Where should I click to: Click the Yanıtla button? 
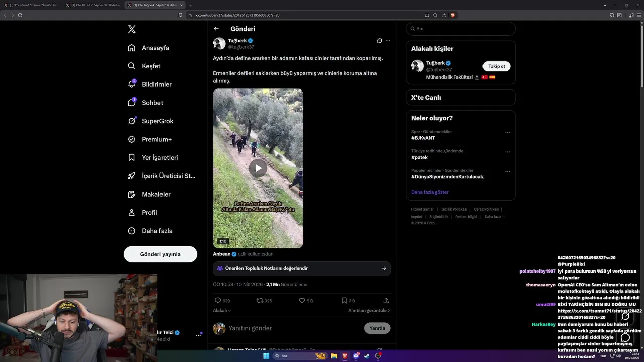tap(377, 328)
